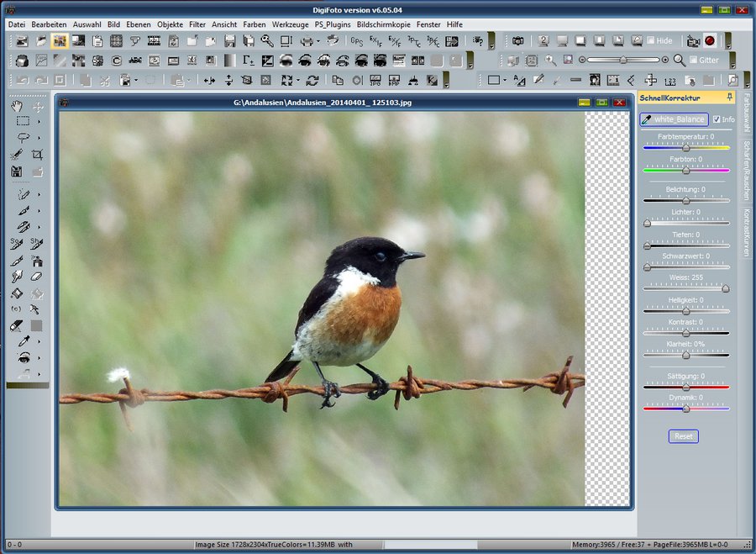Click the white_Balance eyedropper button
Image resolution: width=756 pixels, height=554 pixels.
tap(674, 119)
